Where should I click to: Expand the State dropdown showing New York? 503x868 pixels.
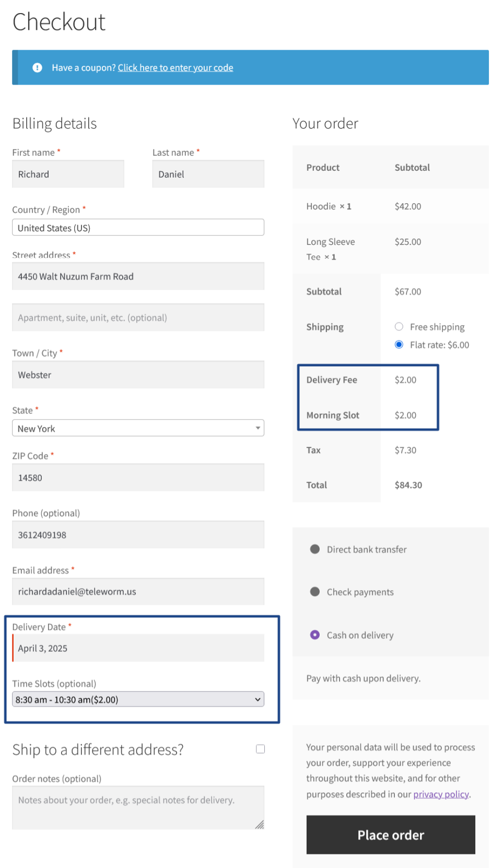[138, 428]
